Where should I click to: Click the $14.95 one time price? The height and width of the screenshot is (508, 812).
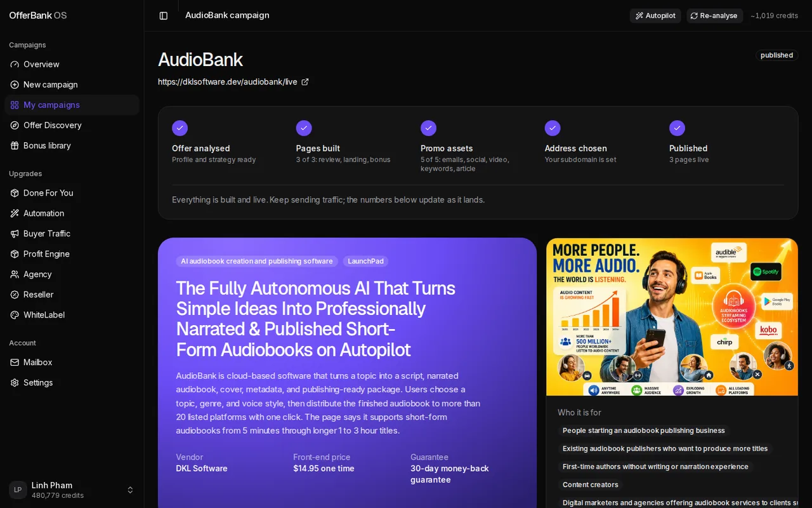[324, 469]
